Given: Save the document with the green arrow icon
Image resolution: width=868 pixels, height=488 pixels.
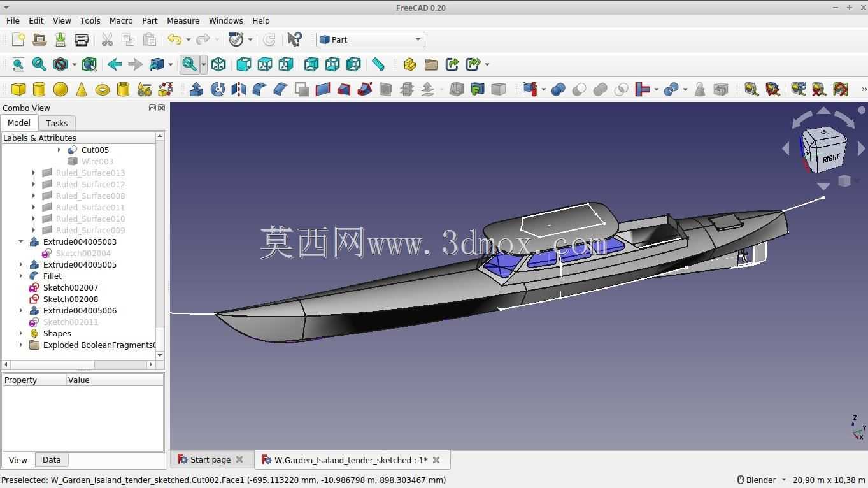Looking at the screenshot, I should pyautogui.click(x=60, y=39).
